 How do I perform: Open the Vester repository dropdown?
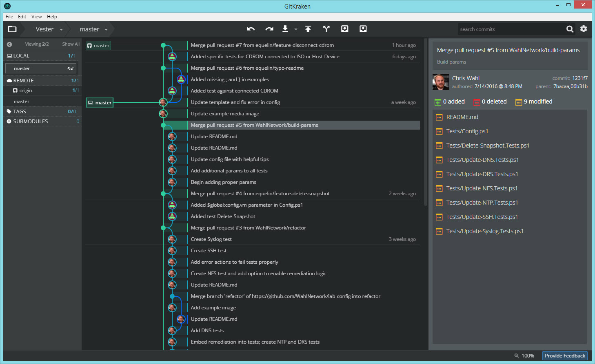coord(61,29)
